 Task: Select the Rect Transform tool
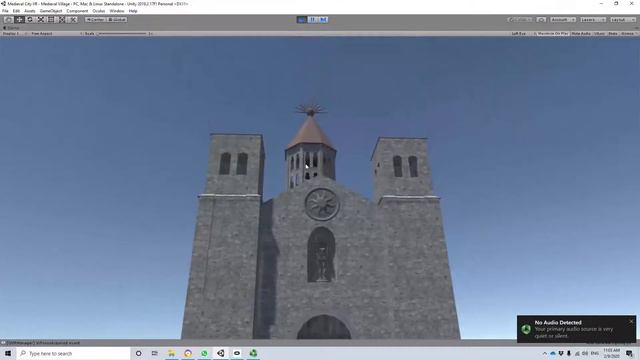(x=51, y=20)
